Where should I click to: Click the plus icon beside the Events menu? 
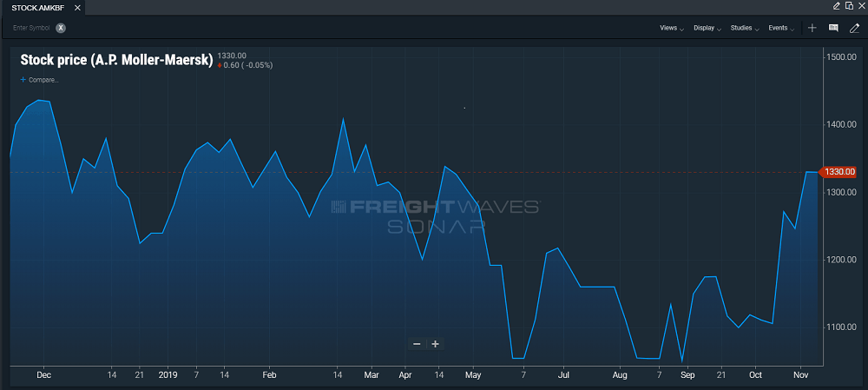pyautogui.click(x=812, y=28)
